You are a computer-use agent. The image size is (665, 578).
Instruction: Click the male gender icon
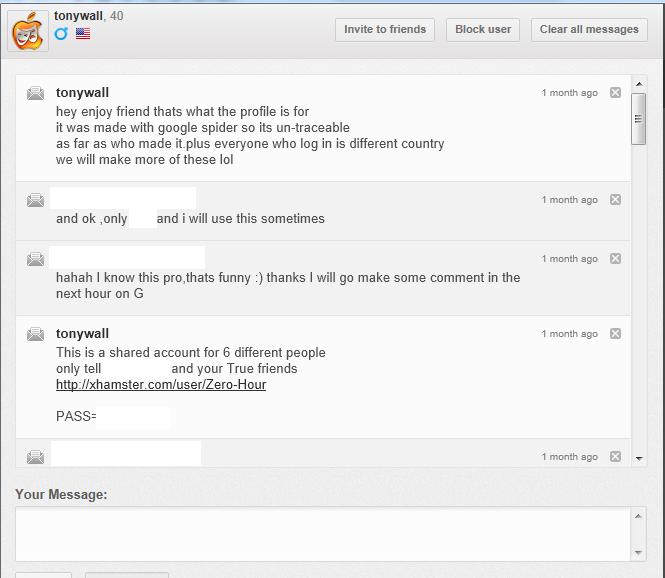[x=61, y=34]
